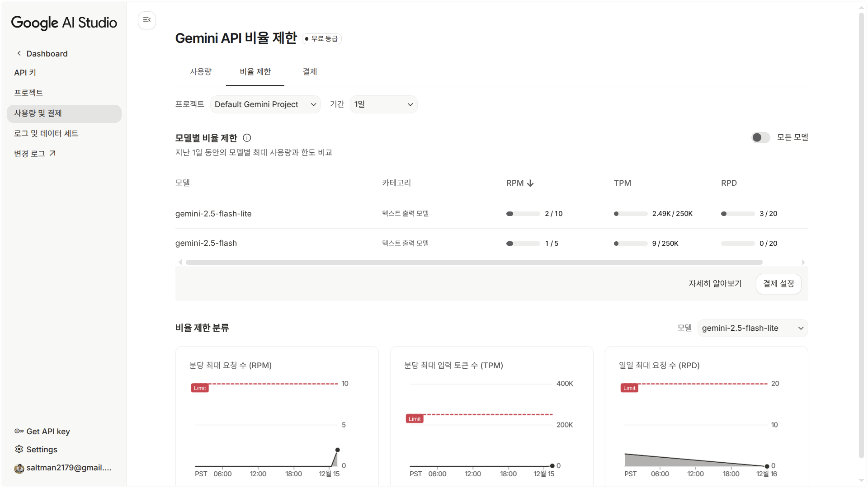Click the back chevron next to Dashboard
This screenshot has width=868, height=488.
[19, 53]
